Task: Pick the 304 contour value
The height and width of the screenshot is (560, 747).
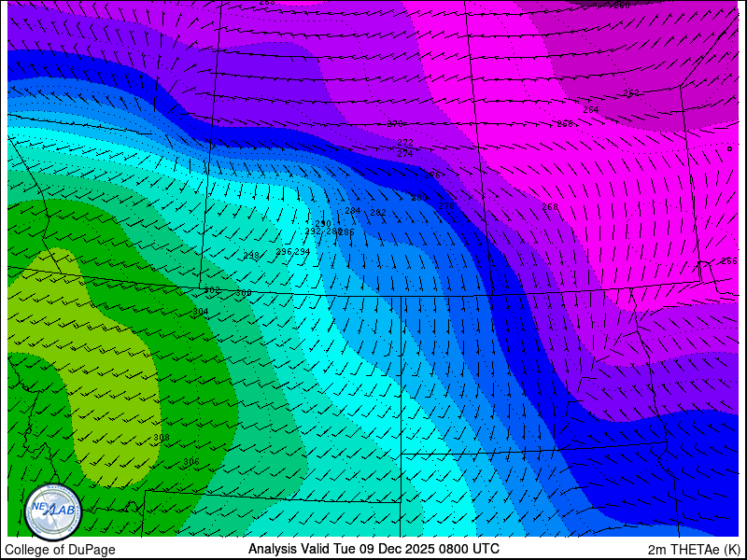Action: pyautogui.click(x=201, y=312)
